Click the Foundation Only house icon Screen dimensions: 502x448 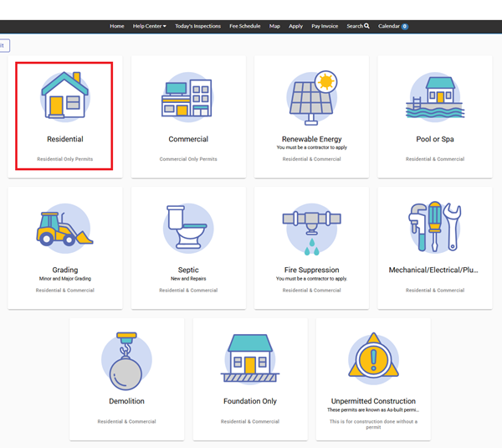(x=249, y=358)
